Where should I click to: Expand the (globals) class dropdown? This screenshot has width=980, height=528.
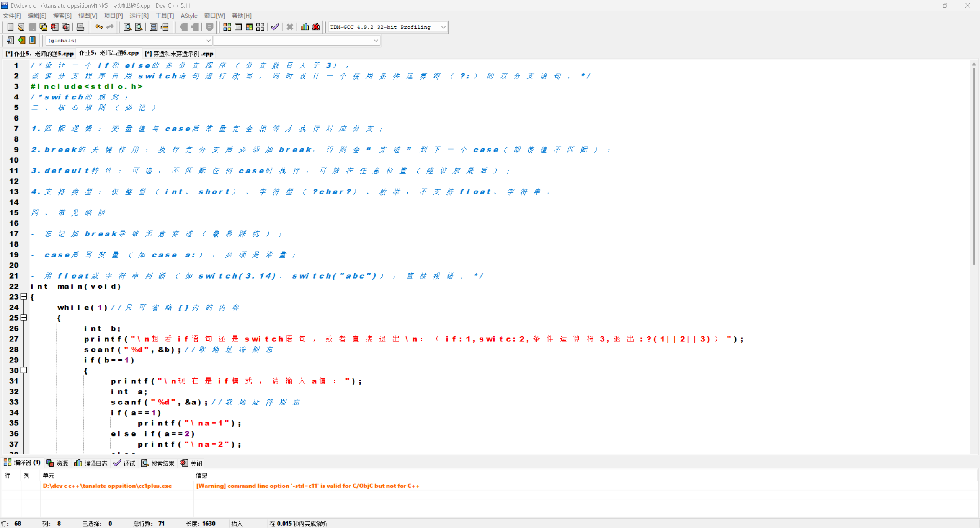tap(208, 41)
